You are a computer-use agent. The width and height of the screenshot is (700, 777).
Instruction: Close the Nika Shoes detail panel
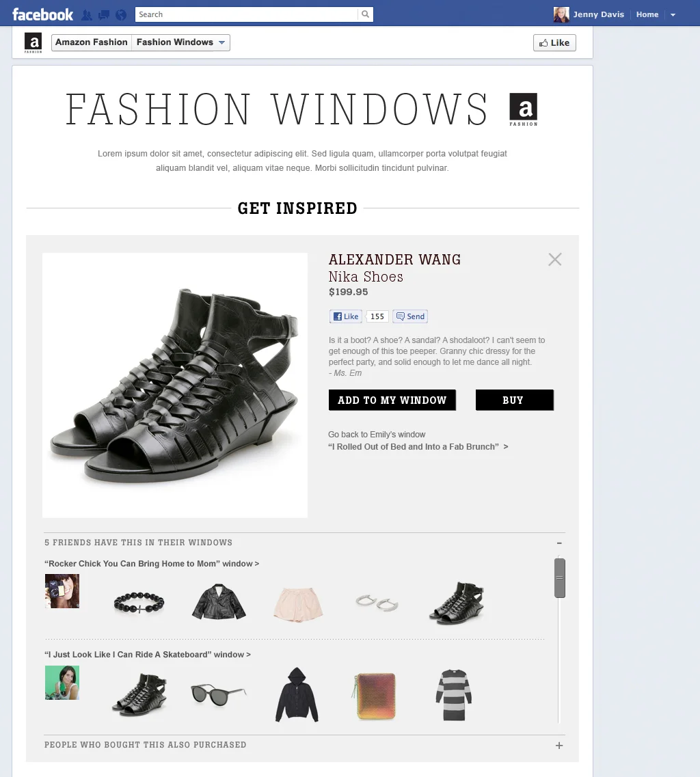click(555, 259)
